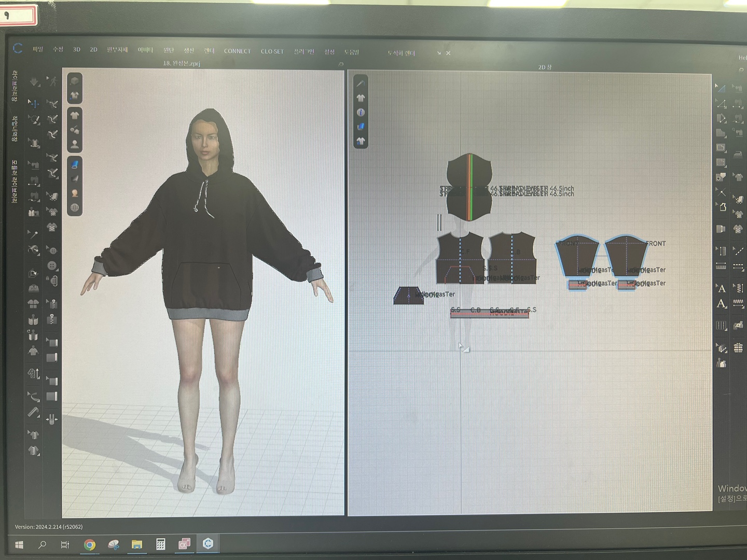747x560 pixels.
Task: Collapse the rendering panel arrow beside the X
Action: point(439,53)
